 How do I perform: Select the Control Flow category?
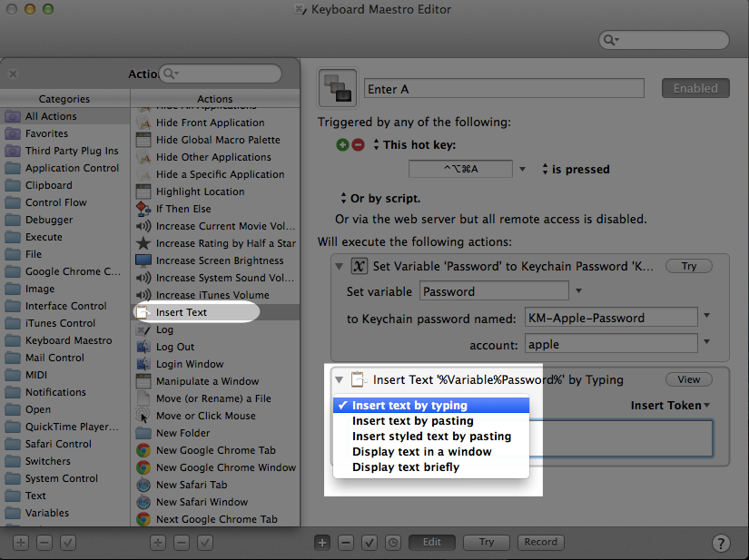pyautogui.click(x=65, y=202)
